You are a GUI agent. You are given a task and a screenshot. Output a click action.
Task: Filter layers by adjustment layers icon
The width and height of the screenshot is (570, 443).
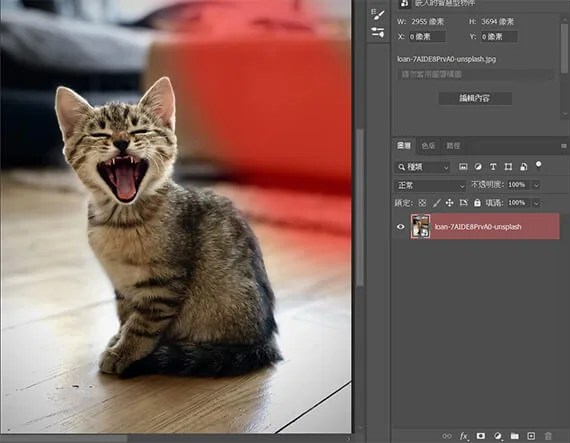click(478, 167)
